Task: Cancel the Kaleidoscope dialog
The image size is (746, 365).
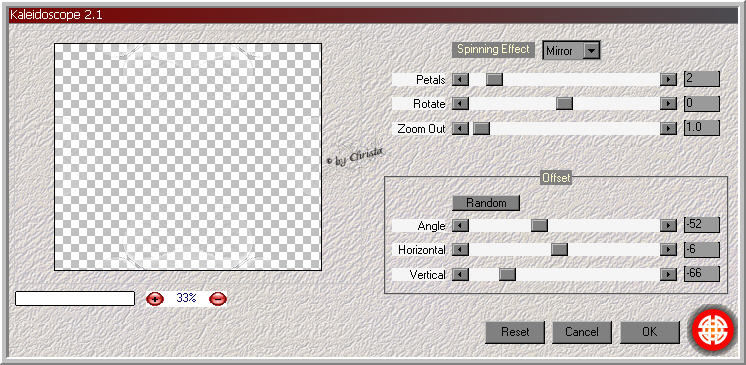Action: click(x=582, y=332)
